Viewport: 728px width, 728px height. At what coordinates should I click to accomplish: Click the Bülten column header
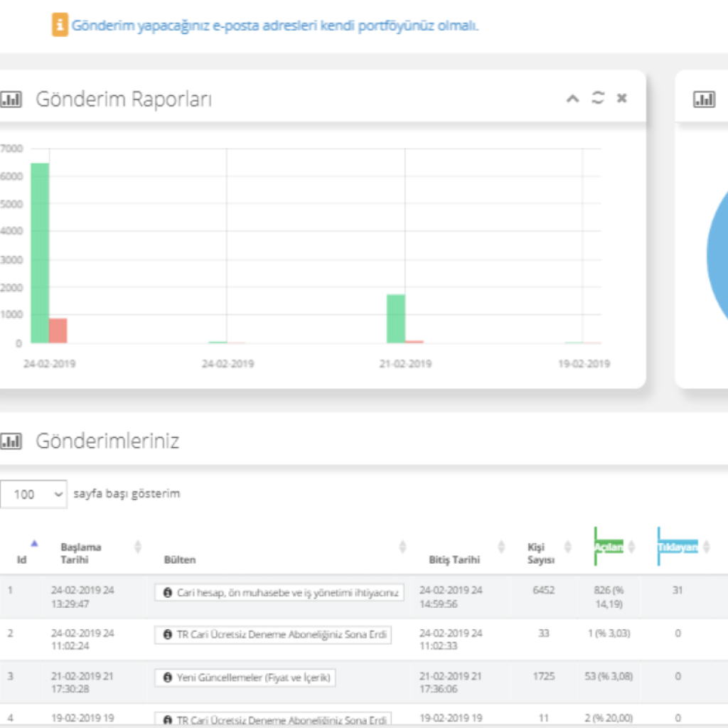(180, 560)
